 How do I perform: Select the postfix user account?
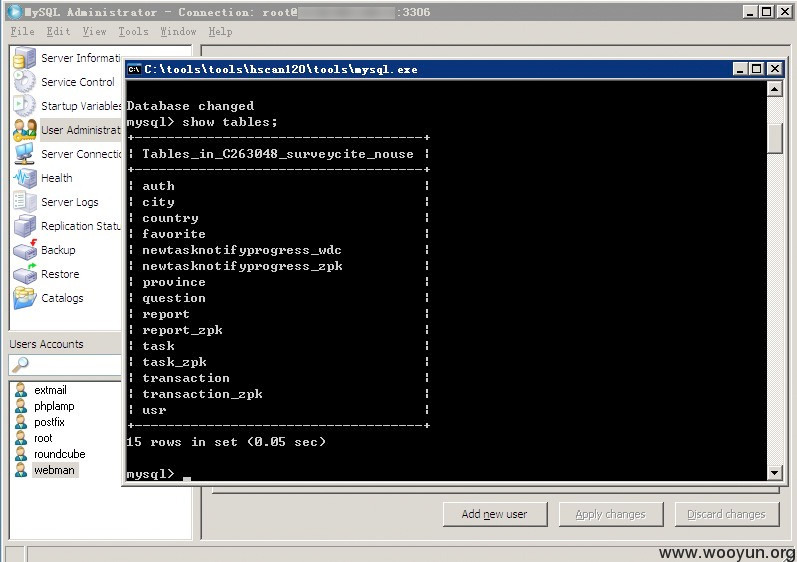tap(49, 422)
